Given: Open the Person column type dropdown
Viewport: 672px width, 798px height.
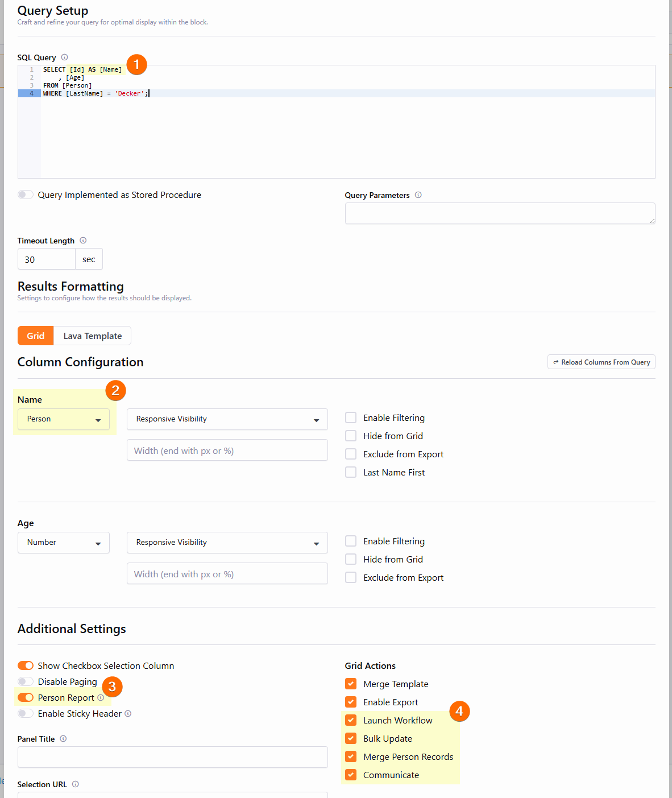Looking at the screenshot, I should [63, 419].
